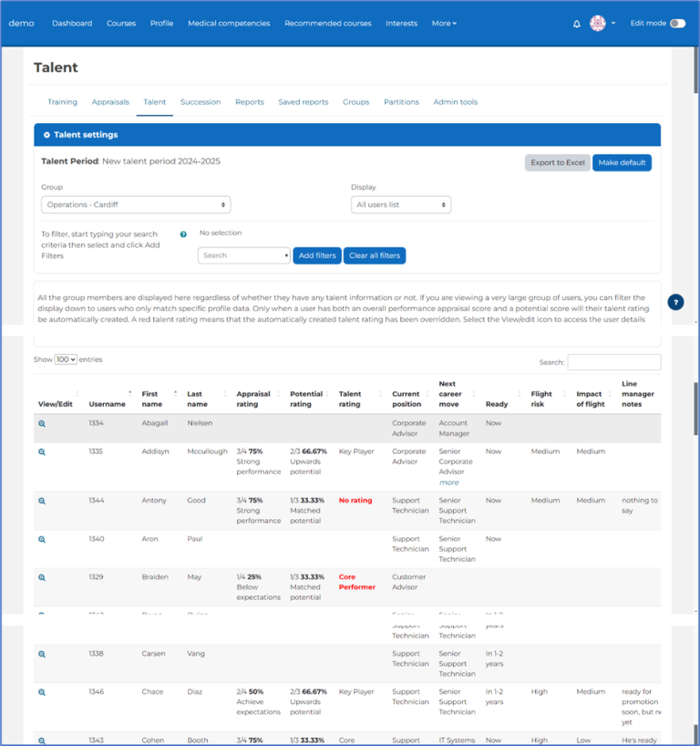The image size is (700, 746).
Task: Sort by First name column
Action: click(152, 399)
